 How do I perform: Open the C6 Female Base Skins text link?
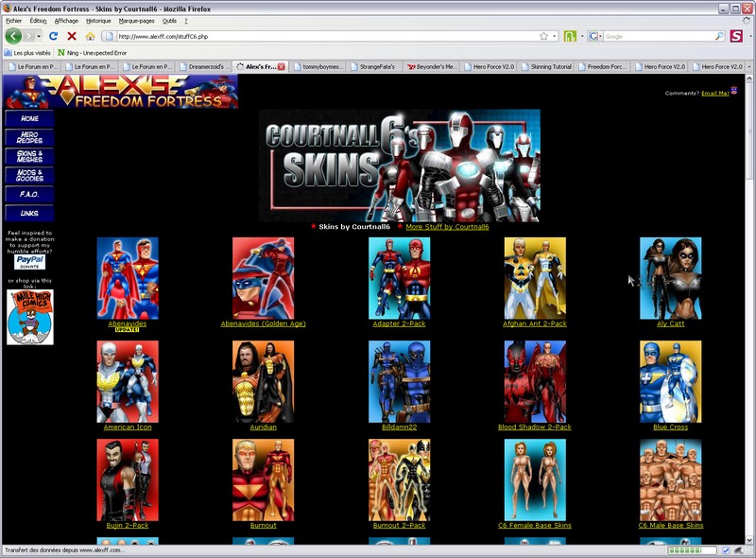535,525
